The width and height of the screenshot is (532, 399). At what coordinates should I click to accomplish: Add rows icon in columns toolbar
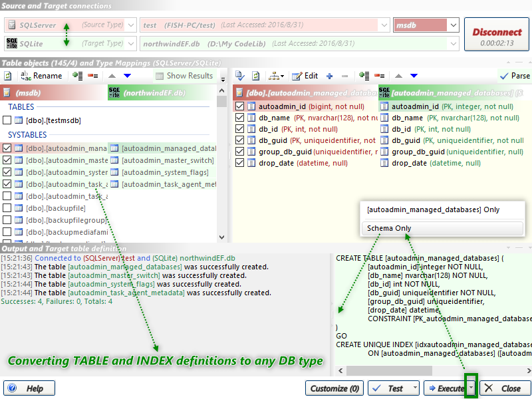[364, 76]
